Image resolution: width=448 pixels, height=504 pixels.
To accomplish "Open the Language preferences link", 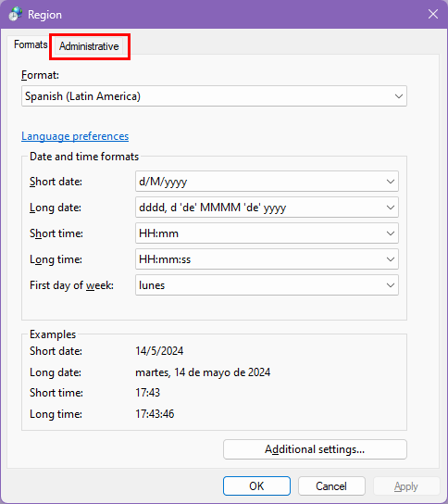I will pos(75,136).
